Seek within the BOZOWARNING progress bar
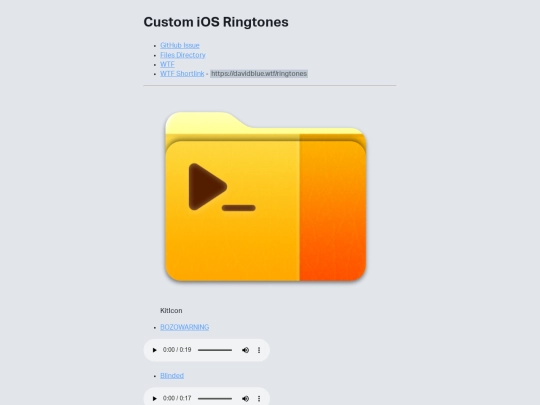 [215, 350]
